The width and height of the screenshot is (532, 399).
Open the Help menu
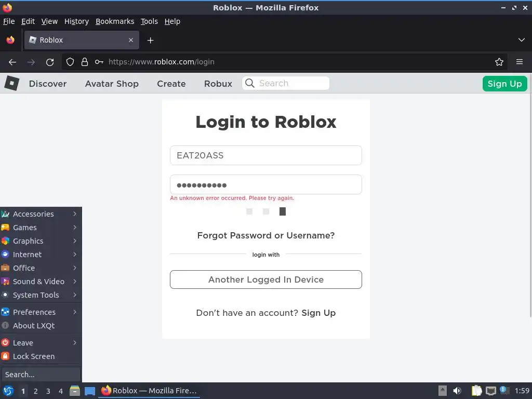pyautogui.click(x=172, y=21)
